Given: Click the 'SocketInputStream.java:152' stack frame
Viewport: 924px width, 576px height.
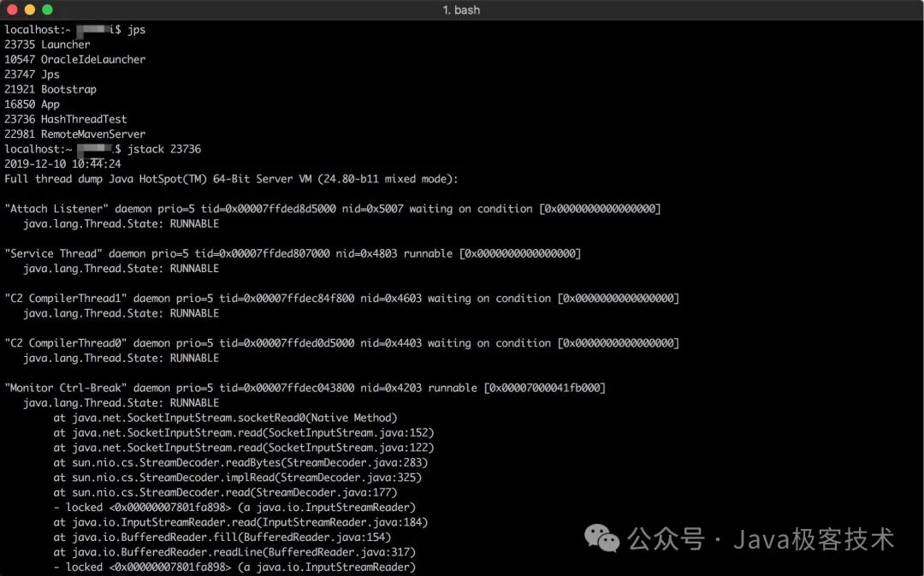Looking at the screenshot, I should pos(243,433).
